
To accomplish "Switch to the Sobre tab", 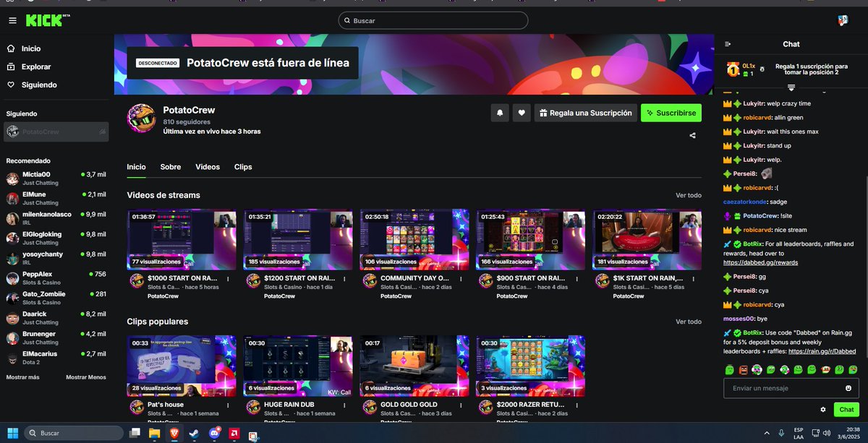I will pos(171,167).
